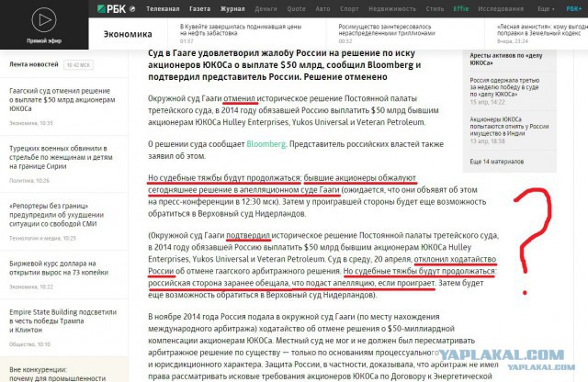Expand the Еще dropdown menu
Screen dimensions: 588x382
pos(546,8)
